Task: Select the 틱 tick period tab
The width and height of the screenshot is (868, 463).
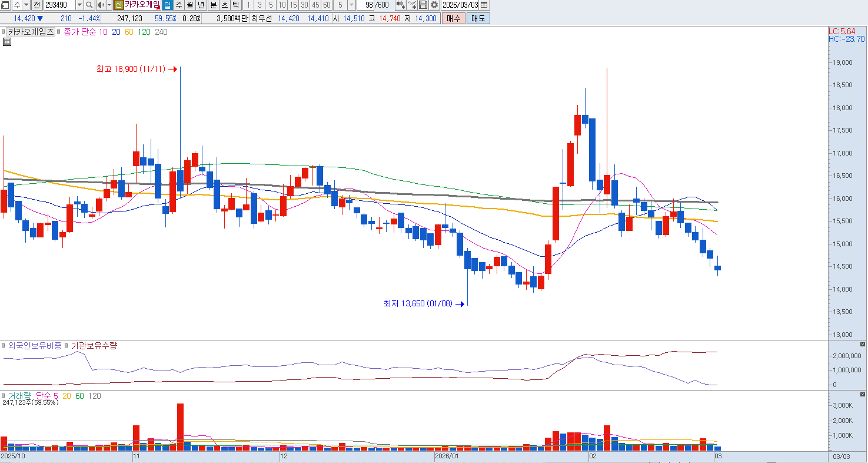Action: [235, 5]
